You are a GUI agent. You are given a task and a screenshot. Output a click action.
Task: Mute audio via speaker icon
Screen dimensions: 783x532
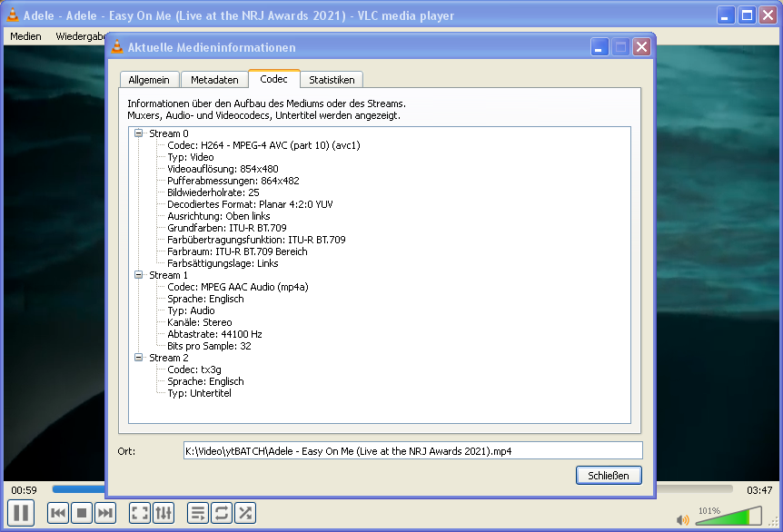pos(683,520)
